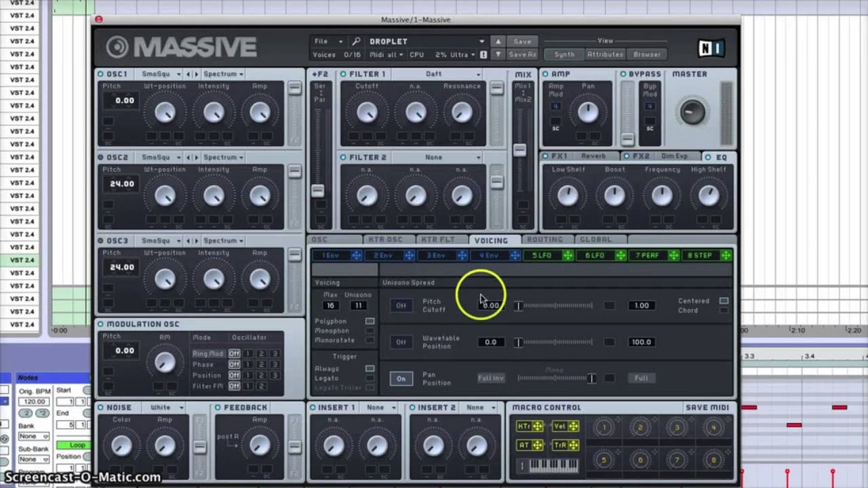Toggle Modulation OSC power indicator
The height and width of the screenshot is (488, 868).
coord(100,324)
